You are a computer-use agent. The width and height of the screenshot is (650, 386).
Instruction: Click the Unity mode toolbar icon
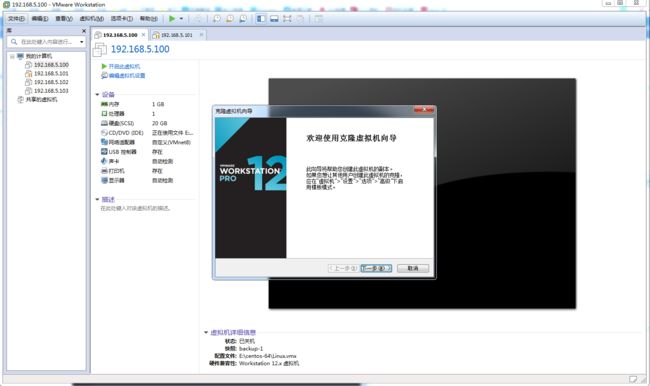point(300,19)
